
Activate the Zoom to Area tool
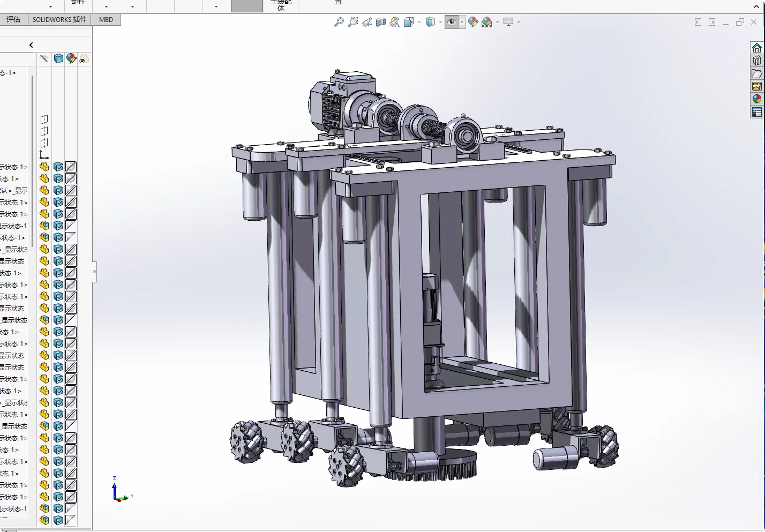[353, 22]
